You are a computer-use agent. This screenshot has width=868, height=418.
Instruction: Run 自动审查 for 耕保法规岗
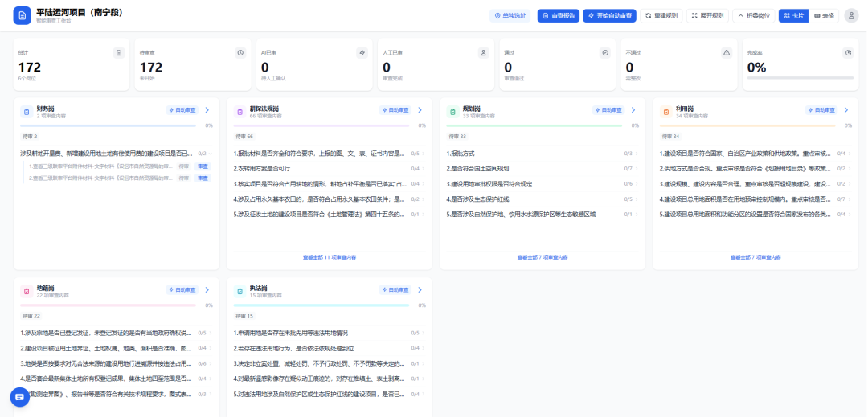[395, 110]
